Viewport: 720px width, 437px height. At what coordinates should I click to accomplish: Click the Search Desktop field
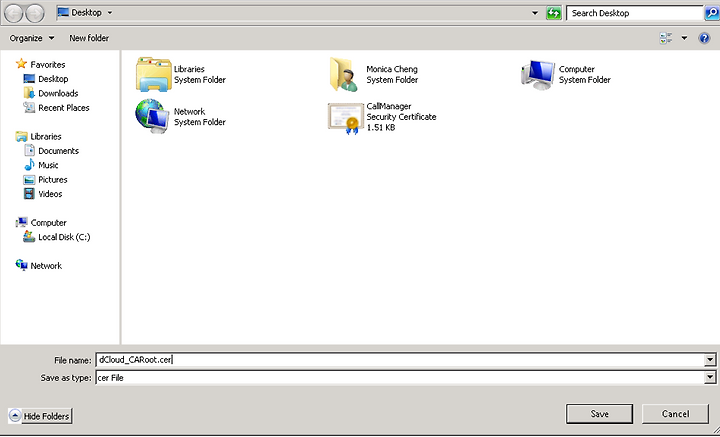click(635, 13)
